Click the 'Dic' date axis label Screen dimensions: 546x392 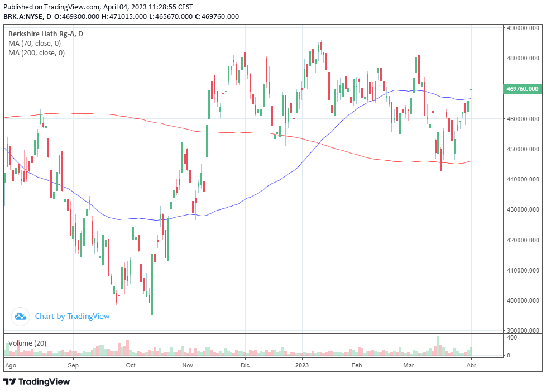point(245,365)
